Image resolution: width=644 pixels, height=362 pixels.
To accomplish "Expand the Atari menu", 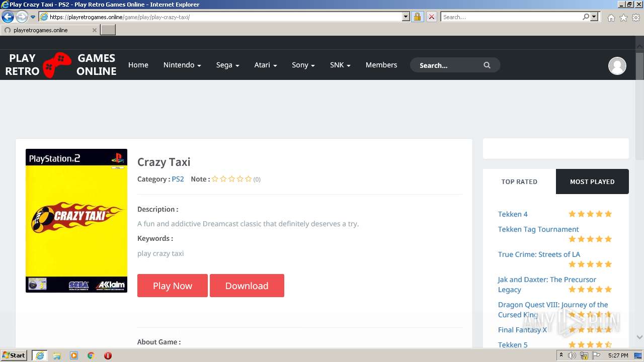I will 266,65.
